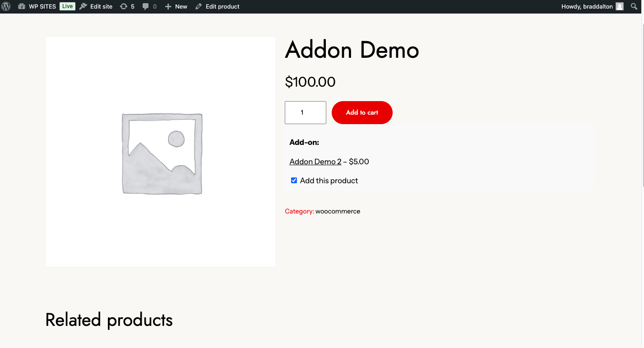Click the product quantity input field
644x348 pixels.
pos(305,112)
